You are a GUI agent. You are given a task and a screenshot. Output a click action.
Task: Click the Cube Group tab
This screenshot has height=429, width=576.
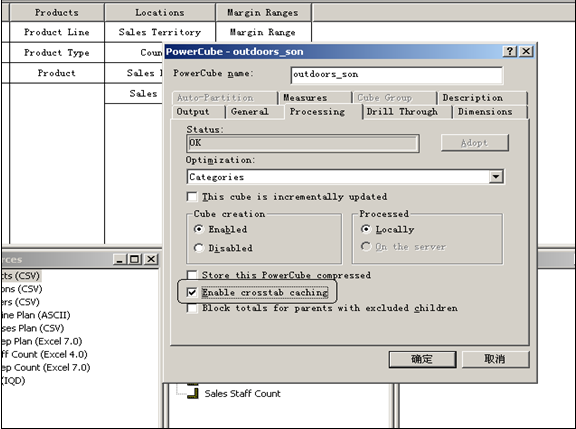[x=394, y=98]
